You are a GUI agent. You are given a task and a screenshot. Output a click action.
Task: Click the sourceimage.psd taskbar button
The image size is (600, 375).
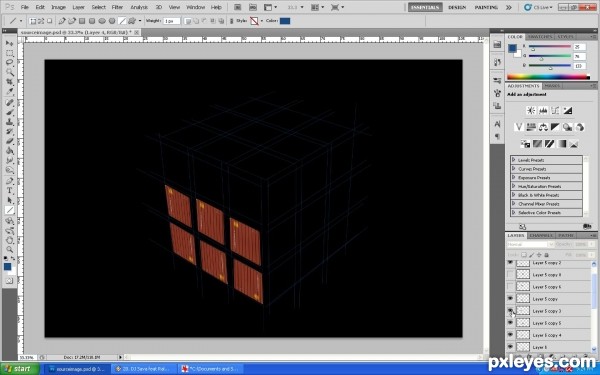(x=76, y=369)
